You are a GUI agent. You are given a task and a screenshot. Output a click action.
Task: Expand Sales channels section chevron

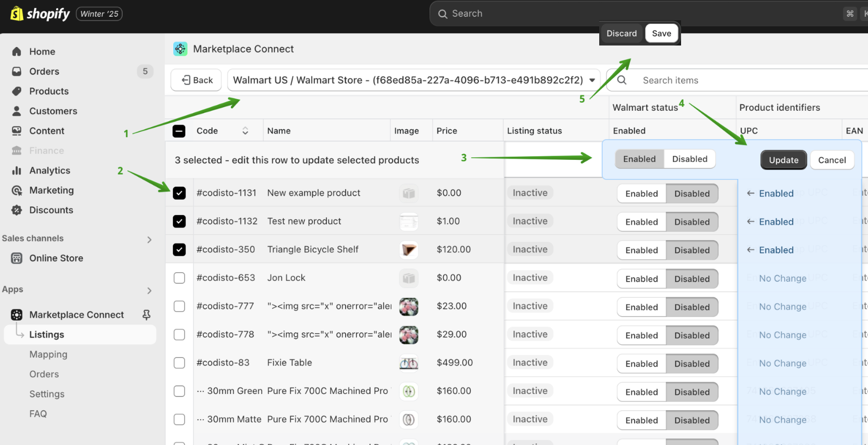pos(149,240)
